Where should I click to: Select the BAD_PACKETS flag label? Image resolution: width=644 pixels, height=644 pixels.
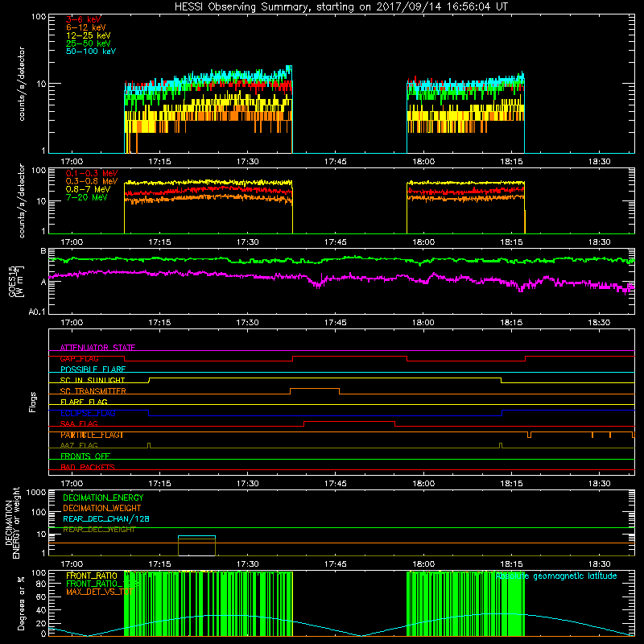(88, 467)
